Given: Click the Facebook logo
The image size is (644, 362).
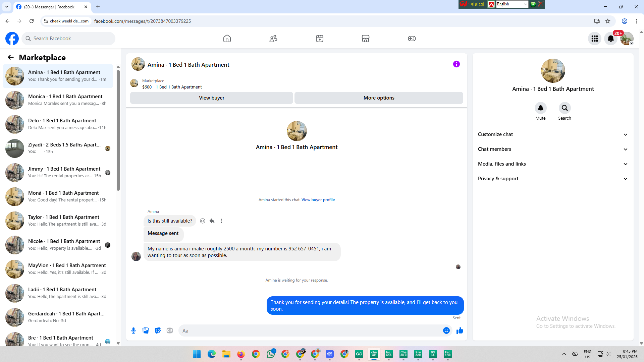Looking at the screenshot, I should (12, 39).
